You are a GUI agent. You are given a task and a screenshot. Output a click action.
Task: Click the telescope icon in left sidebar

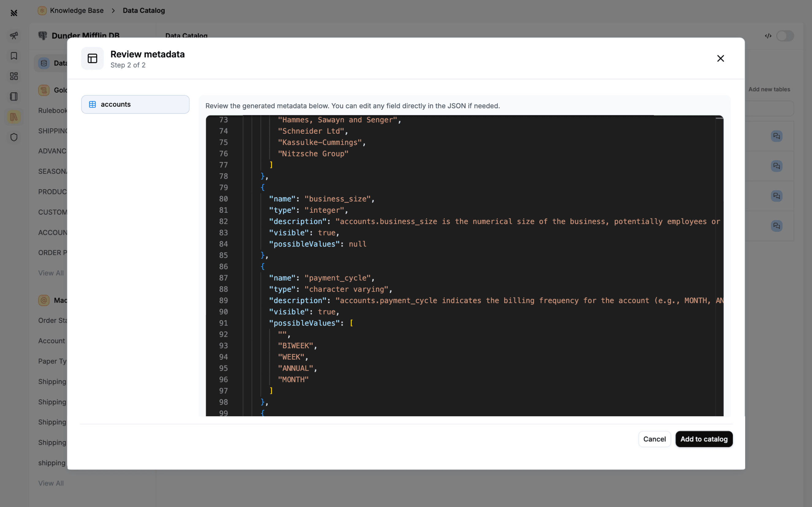14,36
